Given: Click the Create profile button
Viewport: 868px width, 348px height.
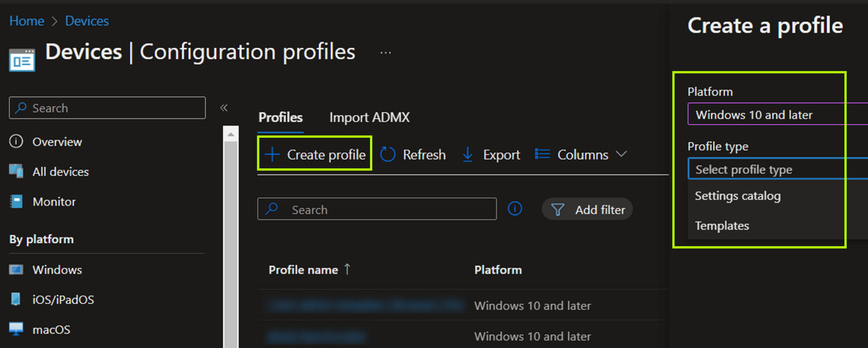Looking at the screenshot, I should pos(315,155).
